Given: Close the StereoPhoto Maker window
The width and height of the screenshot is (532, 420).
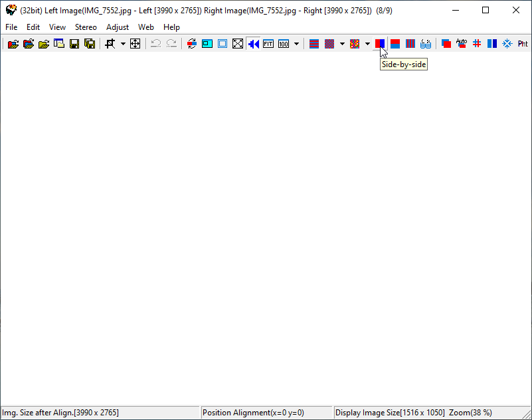Looking at the screenshot, I should coord(516,10).
